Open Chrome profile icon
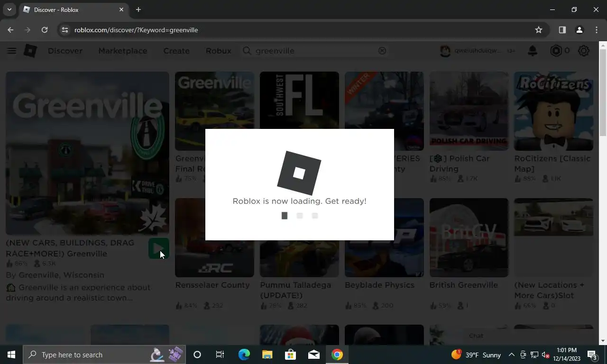The width and height of the screenshot is (607, 364). [x=579, y=30]
